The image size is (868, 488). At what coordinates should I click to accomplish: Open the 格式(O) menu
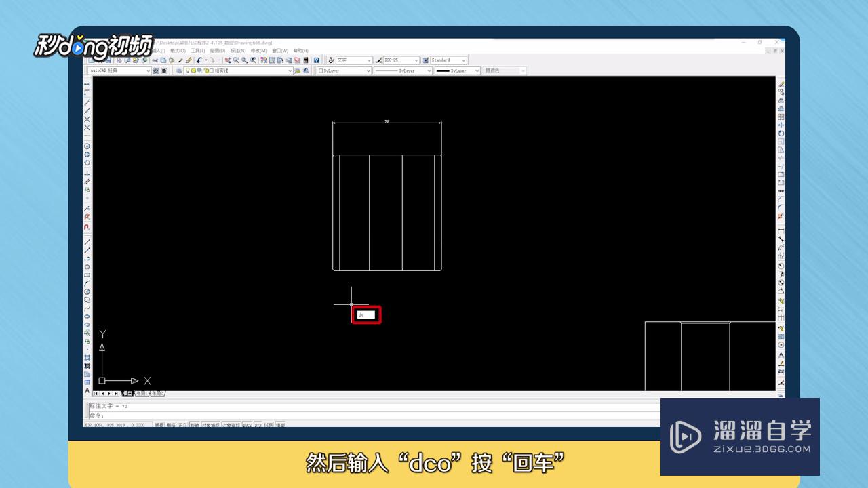[178, 51]
